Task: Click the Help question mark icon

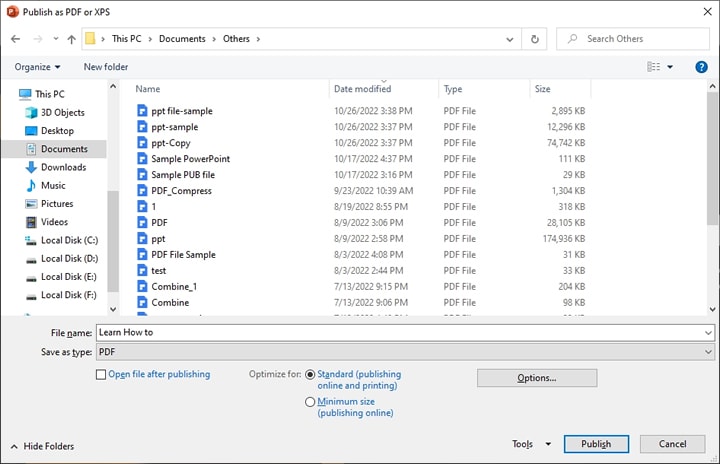Action: tap(702, 67)
